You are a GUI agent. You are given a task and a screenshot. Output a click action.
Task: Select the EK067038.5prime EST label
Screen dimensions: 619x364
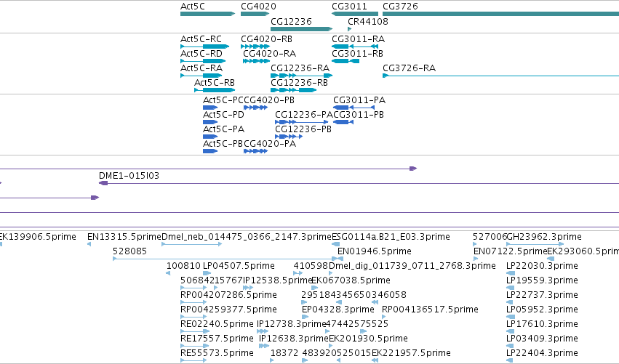tap(351, 280)
